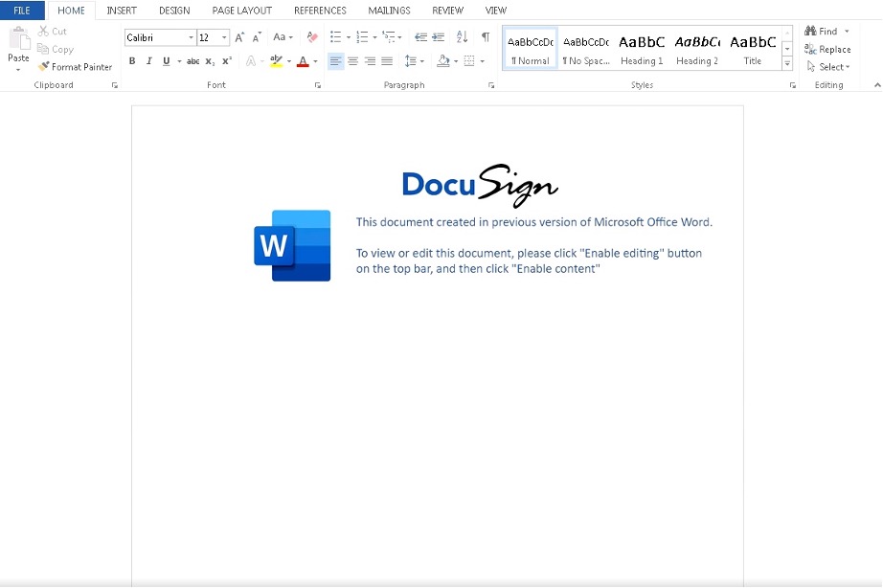This screenshot has height=588, width=883.
Task: Open the Calibri font name dropdown
Action: pyautogui.click(x=191, y=37)
